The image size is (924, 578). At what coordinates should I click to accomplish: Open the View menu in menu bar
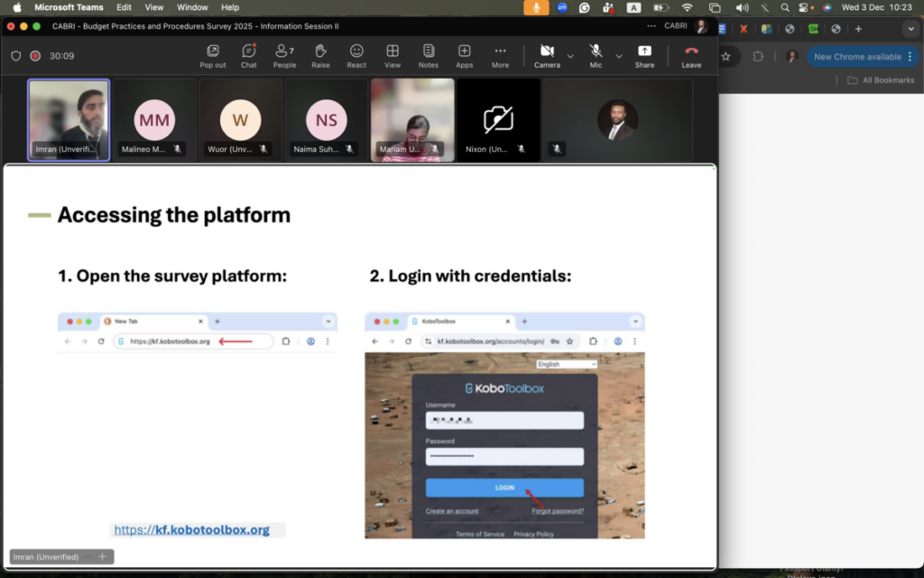tap(153, 7)
